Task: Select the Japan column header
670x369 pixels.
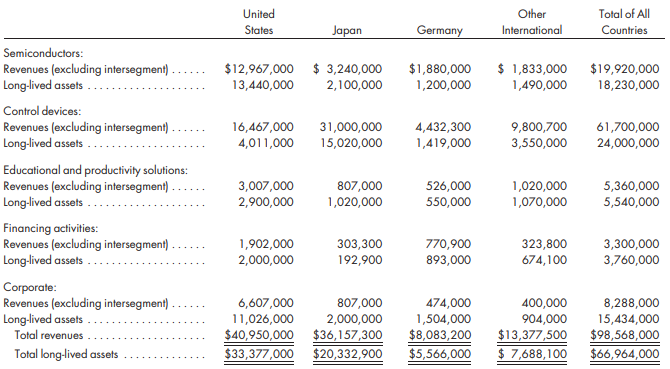Action: click(x=347, y=30)
